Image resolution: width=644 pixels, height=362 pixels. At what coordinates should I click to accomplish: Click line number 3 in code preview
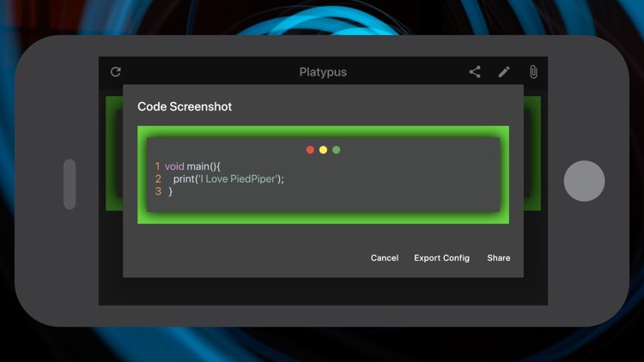click(x=158, y=191)
